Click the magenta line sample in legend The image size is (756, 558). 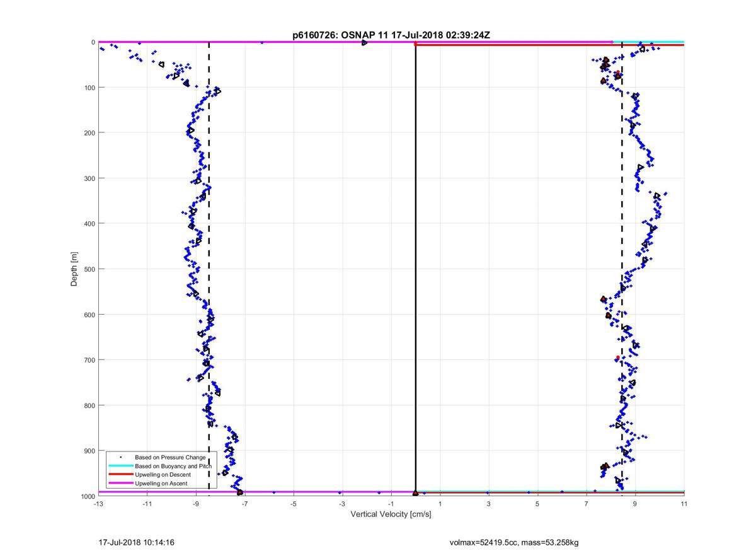120,483
